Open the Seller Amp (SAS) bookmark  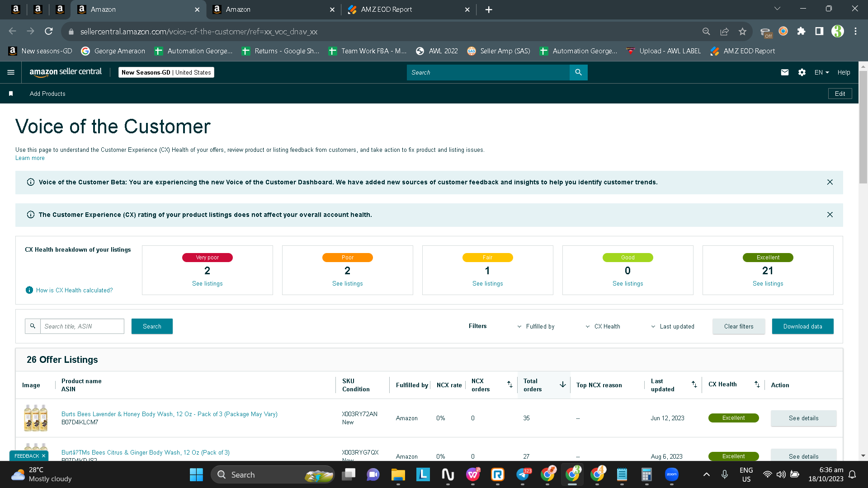499,51
